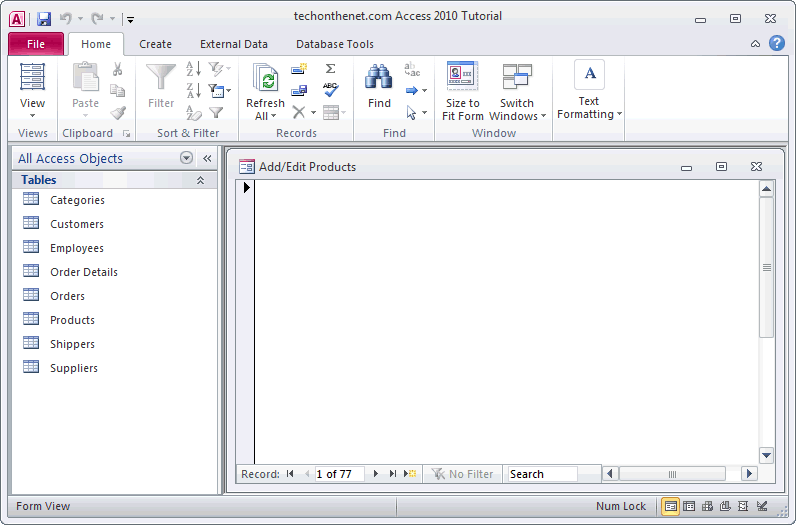Click the No Filter indicator
The image size is (796, 525).
tap(462, 474)
